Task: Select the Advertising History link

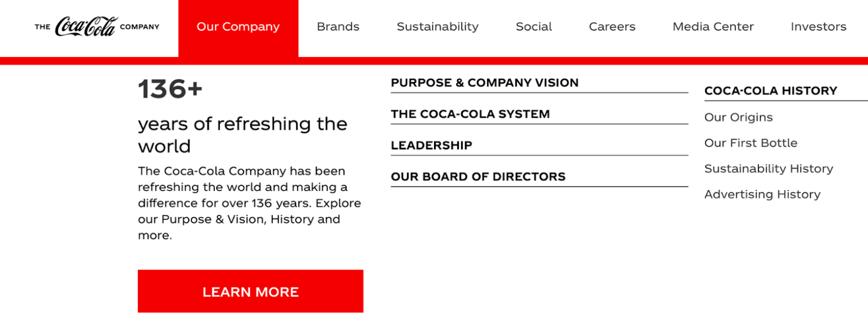Action: pos(762,195)
